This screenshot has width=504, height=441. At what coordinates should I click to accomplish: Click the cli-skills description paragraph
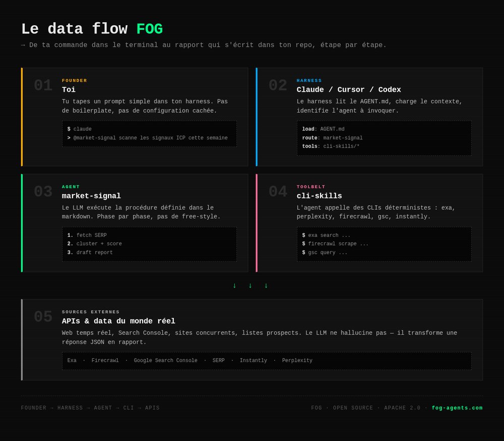coord(376,212)
